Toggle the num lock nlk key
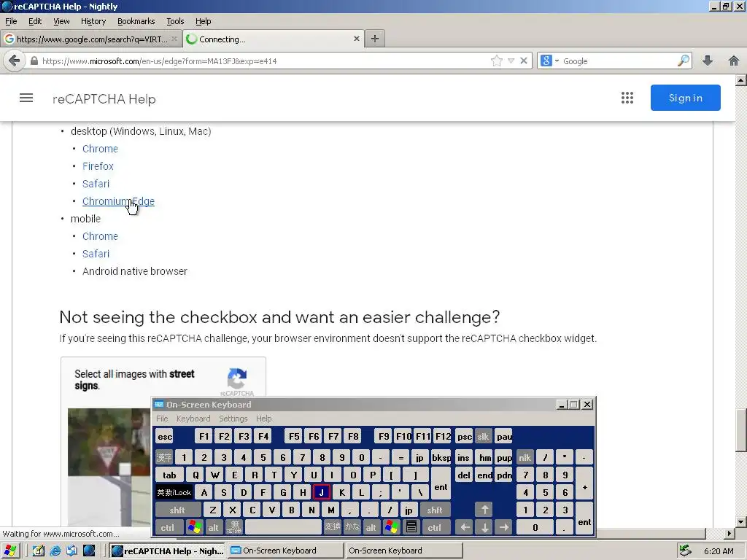This screenshot has width=747, height=560. (x=525, y=458)
